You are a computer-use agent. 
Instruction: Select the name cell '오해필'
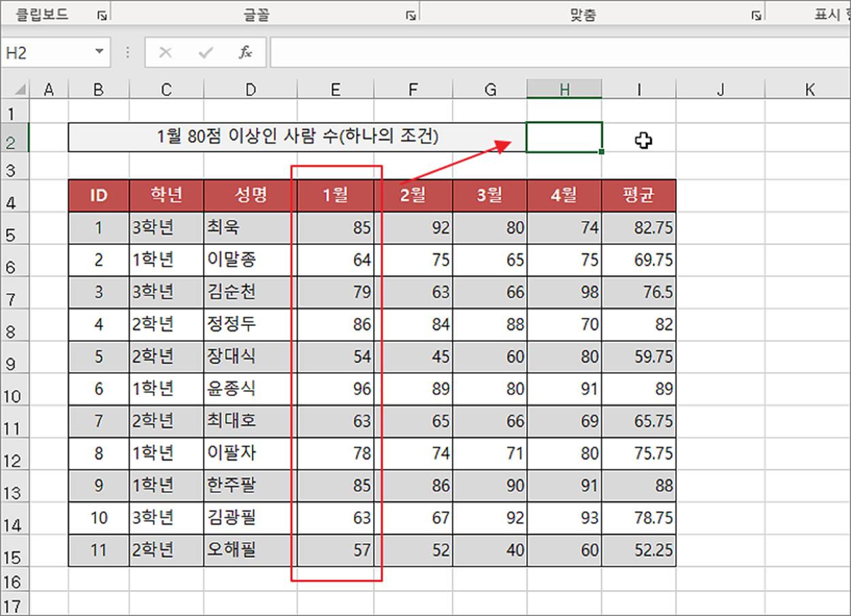(x=251, y=550)
